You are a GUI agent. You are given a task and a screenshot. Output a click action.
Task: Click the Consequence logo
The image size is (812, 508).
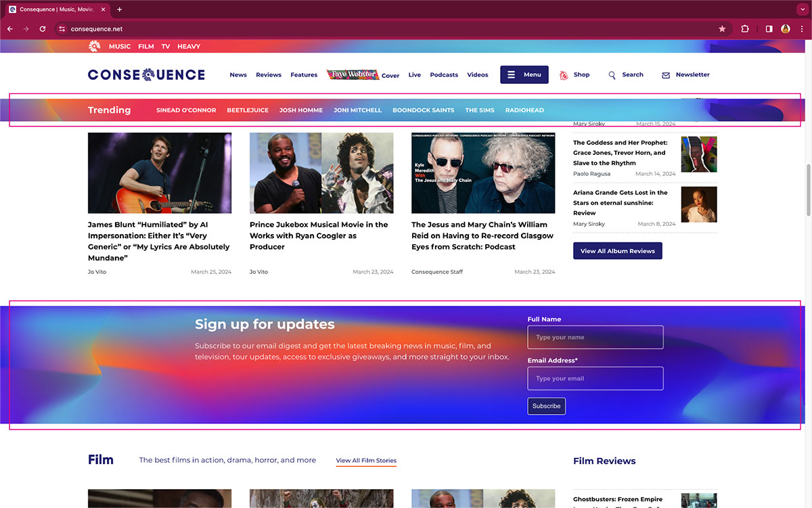146,74
